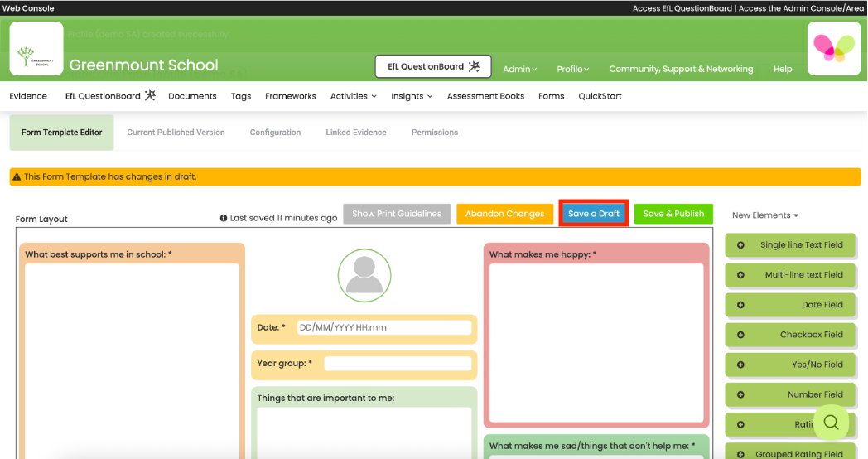Image resolution: width=868 pixels, height=459 pixels.
Task: Click the Web Console label
Action: 28,8
